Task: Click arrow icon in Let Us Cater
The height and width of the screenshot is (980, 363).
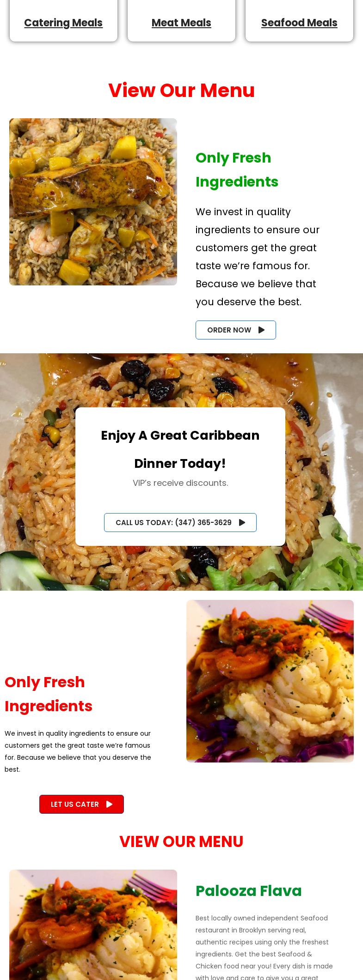Action: (x=110, y=804)
